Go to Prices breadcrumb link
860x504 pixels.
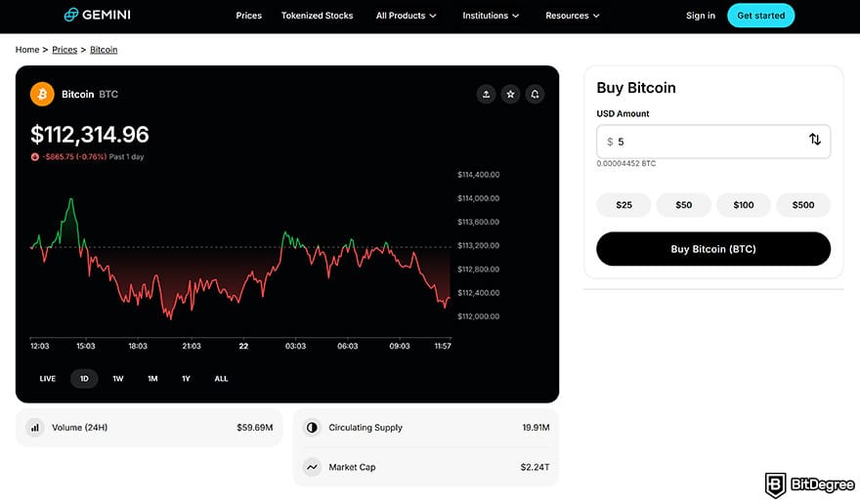[64, 50]
